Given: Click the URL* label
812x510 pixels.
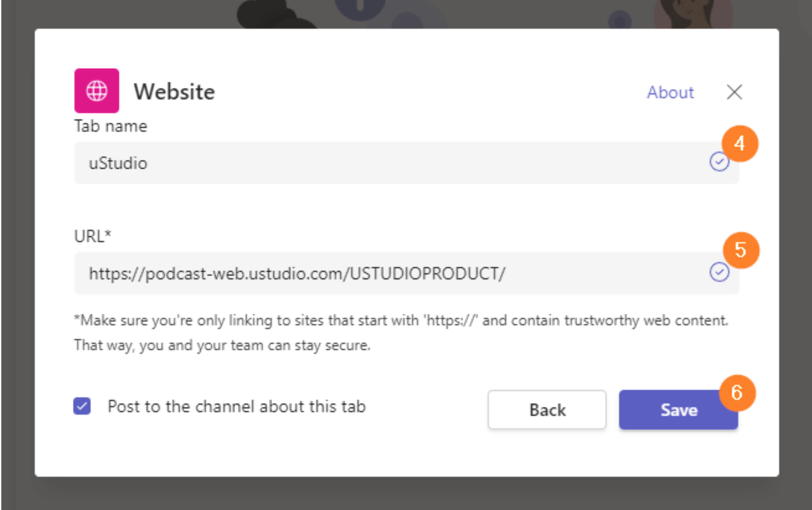Looking at the screenshot, I should [92, 236].
